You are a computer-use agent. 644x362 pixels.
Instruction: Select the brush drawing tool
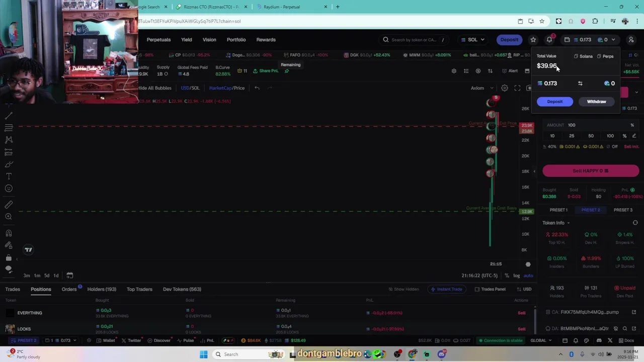[x=9, y=164]
